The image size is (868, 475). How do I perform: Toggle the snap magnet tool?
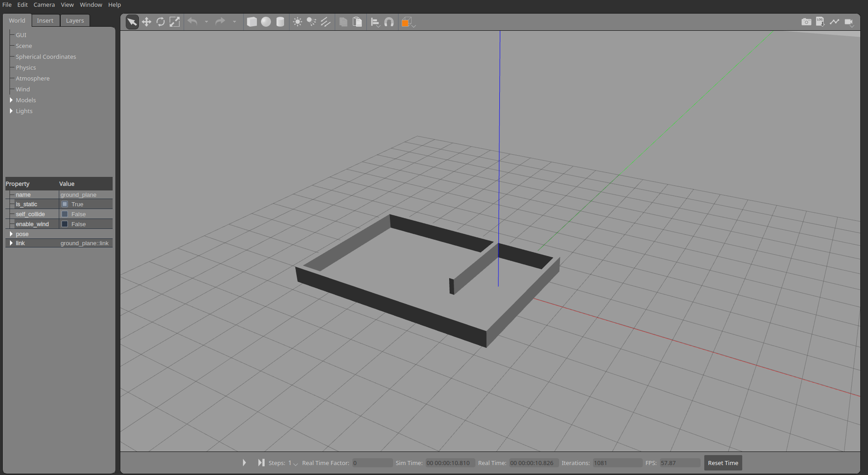click(389, 22)
